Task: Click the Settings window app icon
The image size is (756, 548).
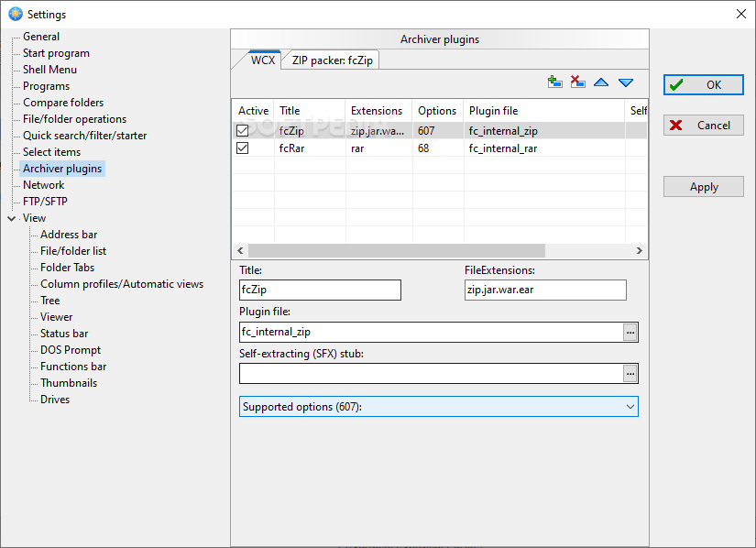Action: 16,14
